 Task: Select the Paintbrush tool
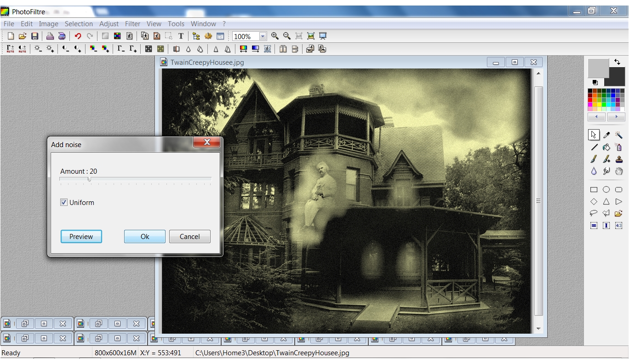594,159
